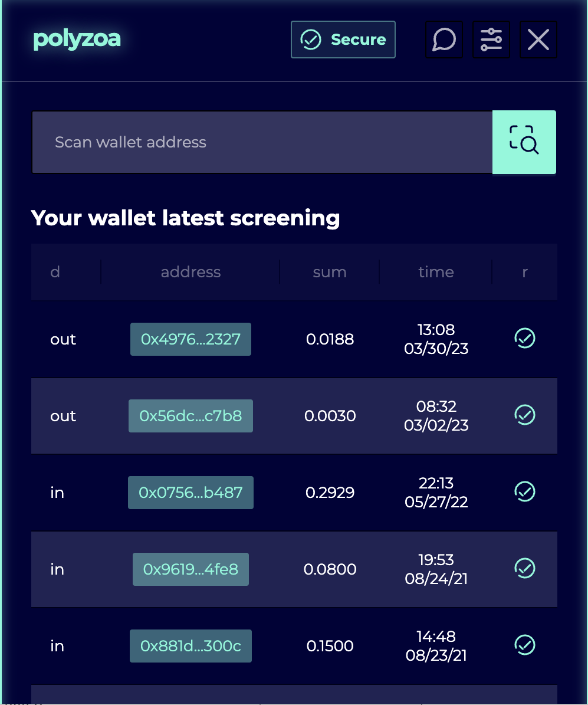Open address 0x0756...b487
588x705 pixels.
click(190, 493)
